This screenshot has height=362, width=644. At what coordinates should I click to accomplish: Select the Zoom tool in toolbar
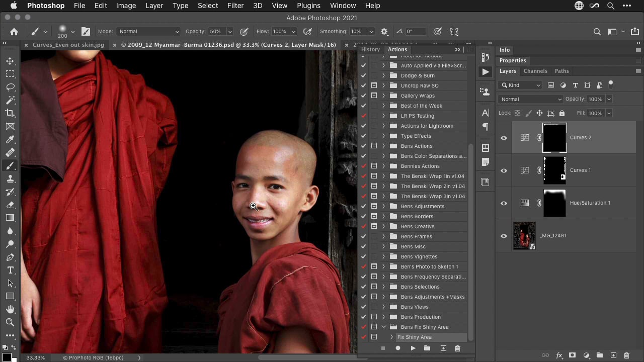pyautogui.click(x=10, y=322)
